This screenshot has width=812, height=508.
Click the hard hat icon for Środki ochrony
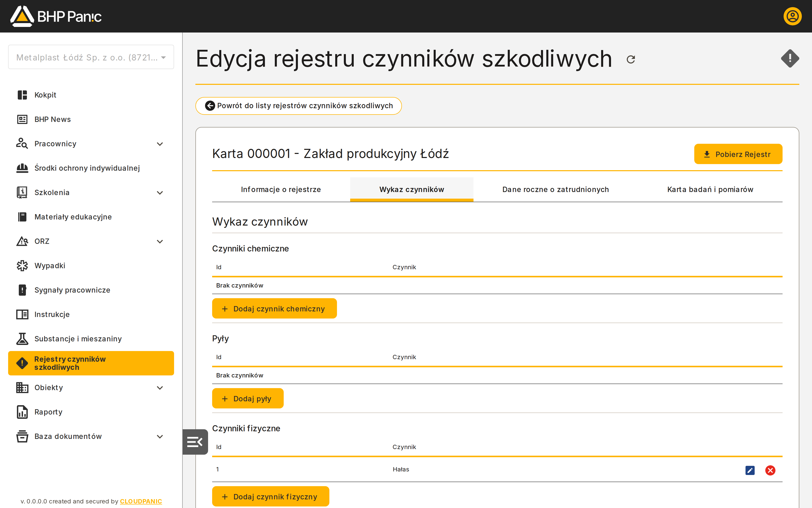(x=22, y=168)
